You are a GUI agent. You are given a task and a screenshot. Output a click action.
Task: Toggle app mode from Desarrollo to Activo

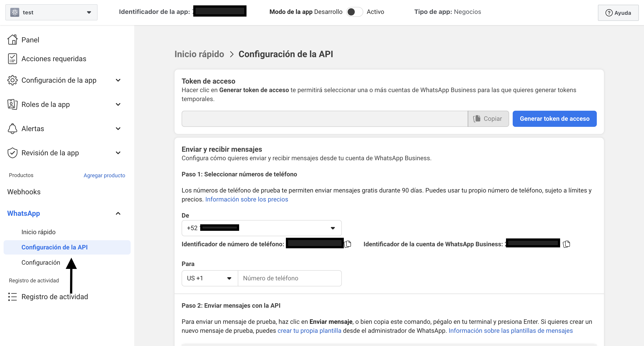point(355,12)
